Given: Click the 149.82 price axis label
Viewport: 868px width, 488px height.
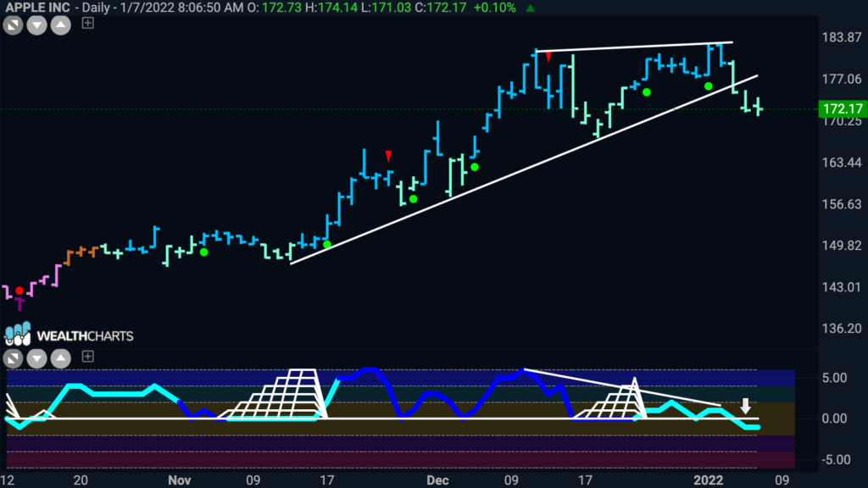Looking at the screenshot, I should (x=842, y=245).
